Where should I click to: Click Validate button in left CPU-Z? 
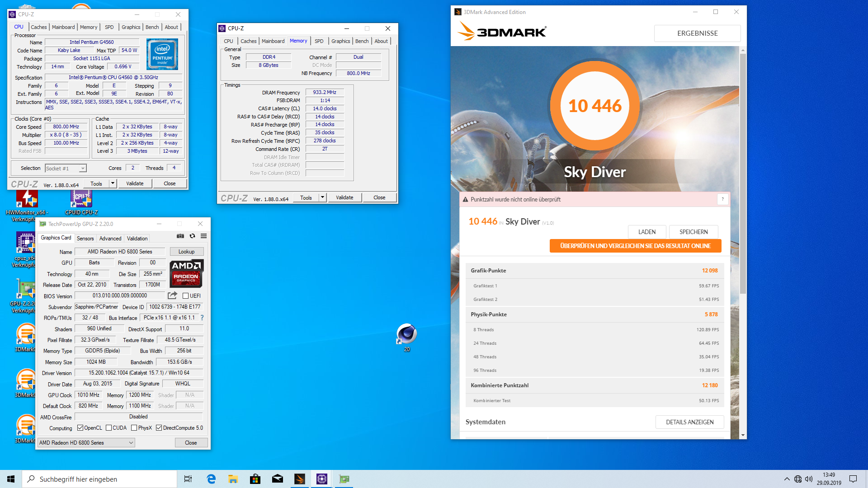[x=135, y=183]
